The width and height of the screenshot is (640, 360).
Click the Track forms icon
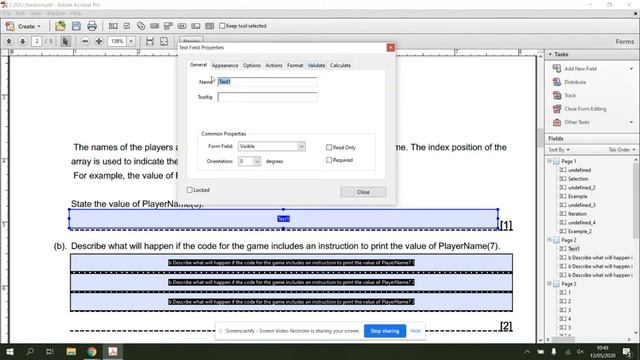point(557,96)
